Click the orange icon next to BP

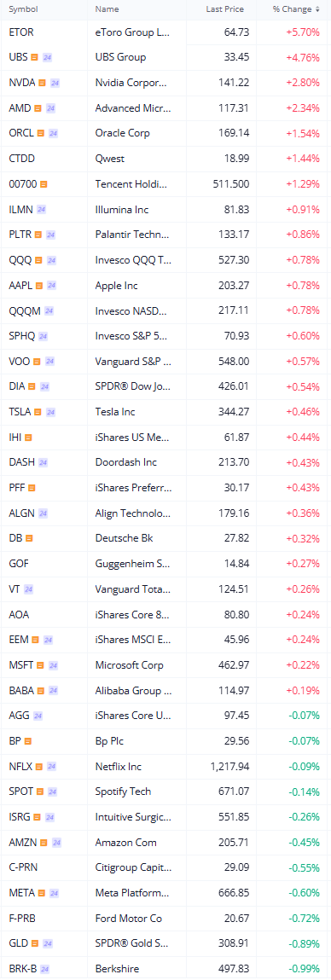(x=27, y=740)
